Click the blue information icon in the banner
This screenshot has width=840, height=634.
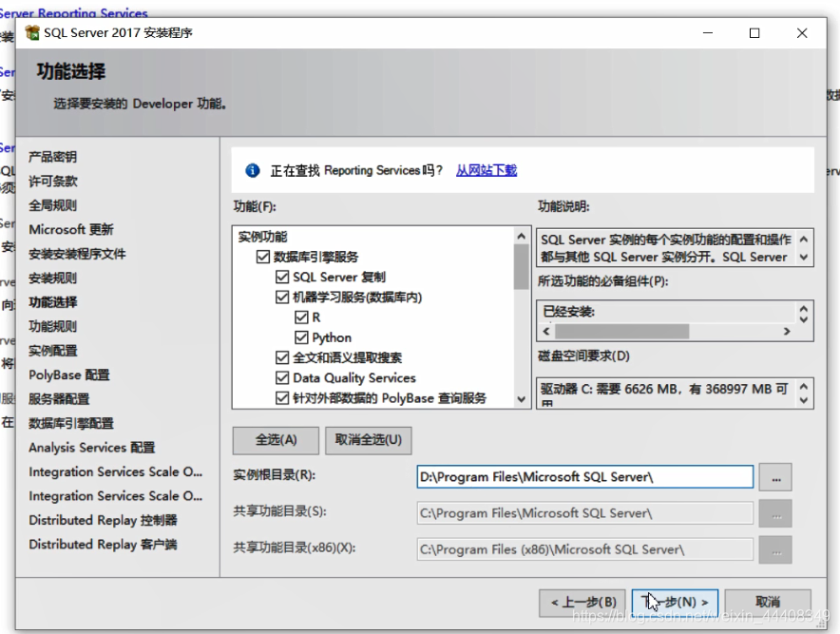click(x=253, y=170)
